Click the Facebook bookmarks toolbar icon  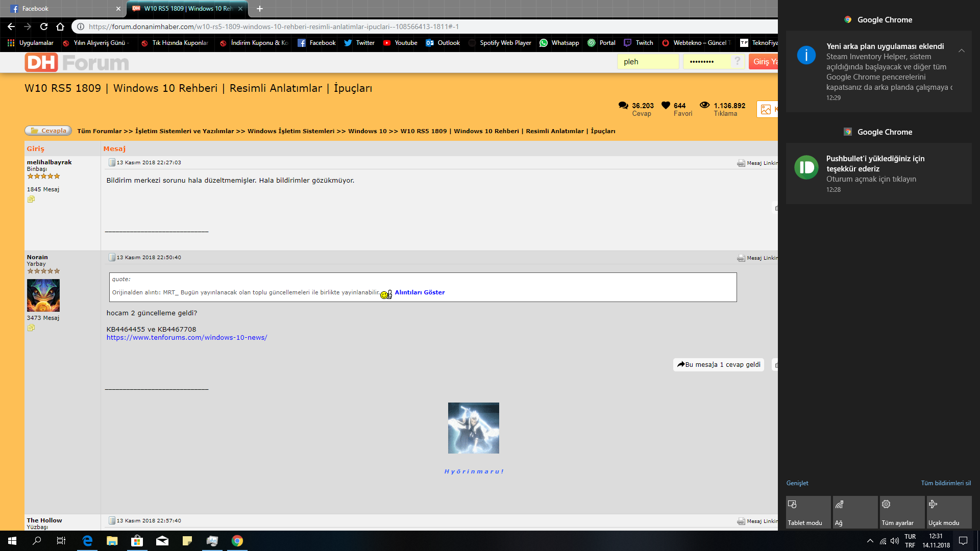coord(314,42)
